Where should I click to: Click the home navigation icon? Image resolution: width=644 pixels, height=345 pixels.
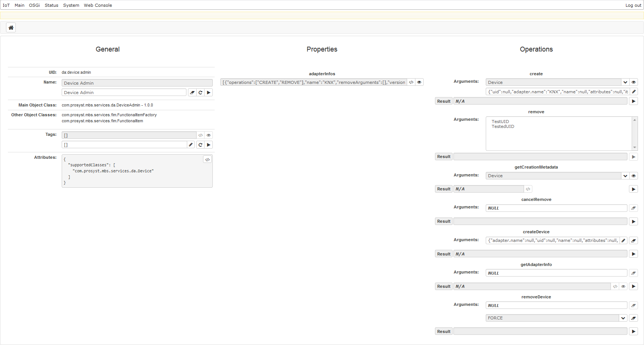pos(11,27)
